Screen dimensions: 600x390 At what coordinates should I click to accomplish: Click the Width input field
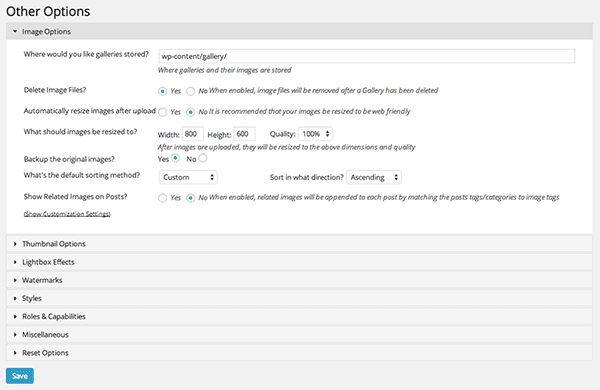click(192, 134)
